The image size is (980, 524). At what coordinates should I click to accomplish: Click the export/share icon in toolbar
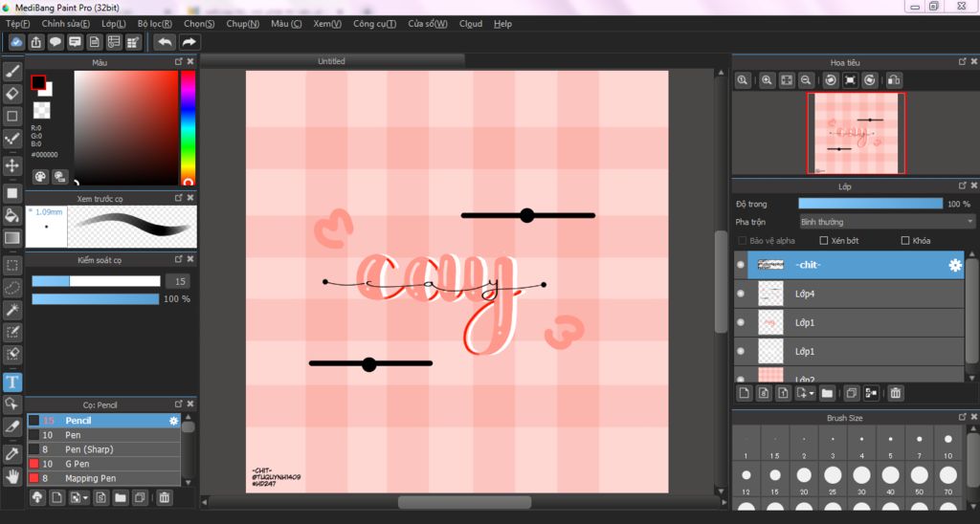36,42
